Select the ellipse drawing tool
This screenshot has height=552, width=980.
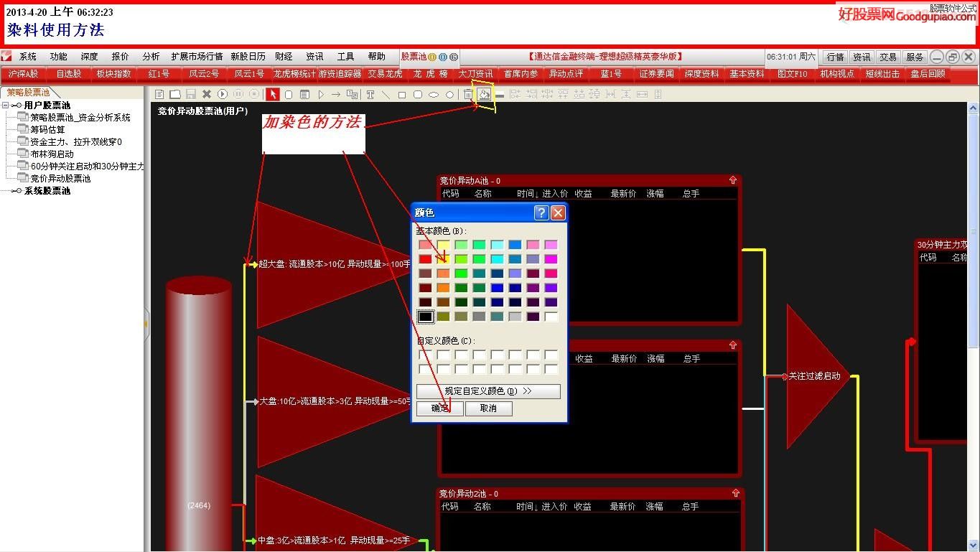pyautogui.click(x=434, y=94)
